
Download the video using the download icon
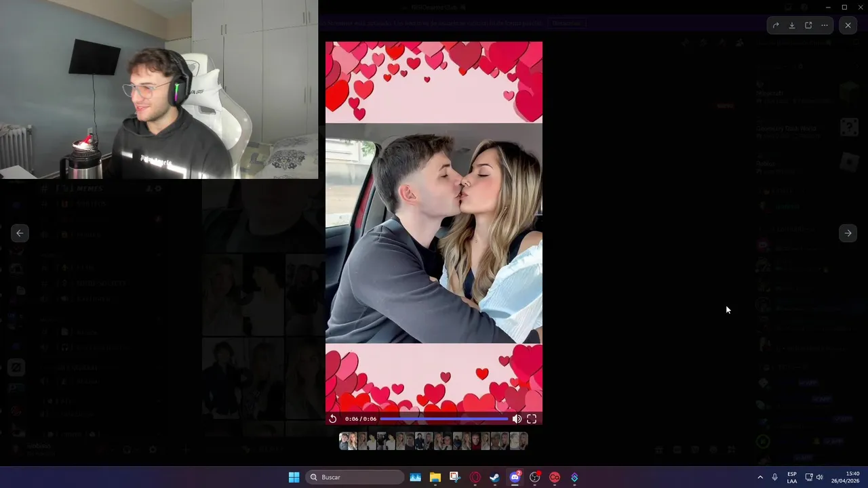coord(792,25)
